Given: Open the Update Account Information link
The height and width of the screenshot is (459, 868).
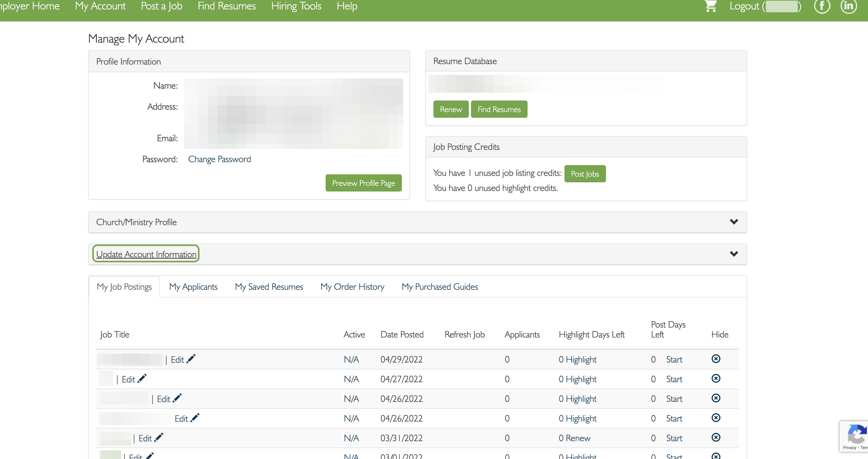Looking at the screenshot, I should coord(146,254).
